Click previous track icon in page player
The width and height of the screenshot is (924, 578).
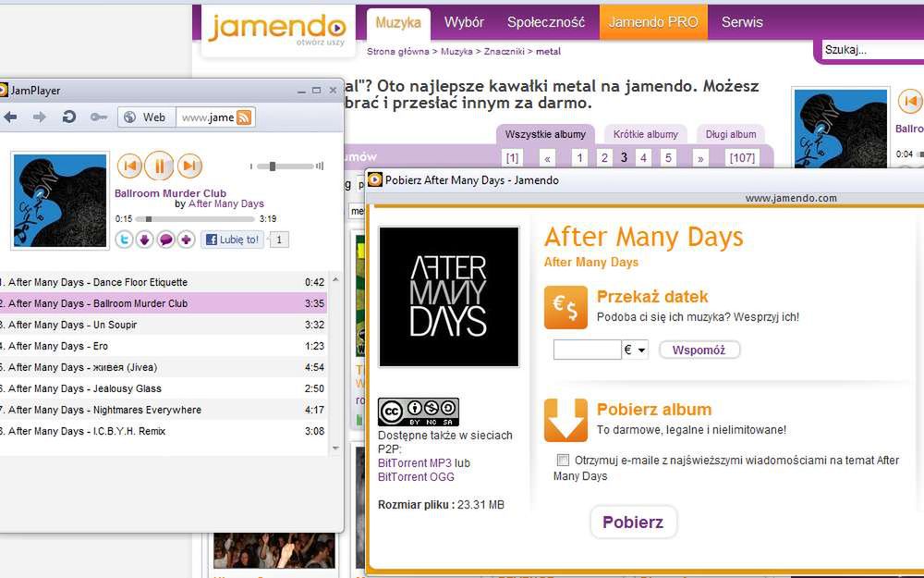click(x=910, y=102)
